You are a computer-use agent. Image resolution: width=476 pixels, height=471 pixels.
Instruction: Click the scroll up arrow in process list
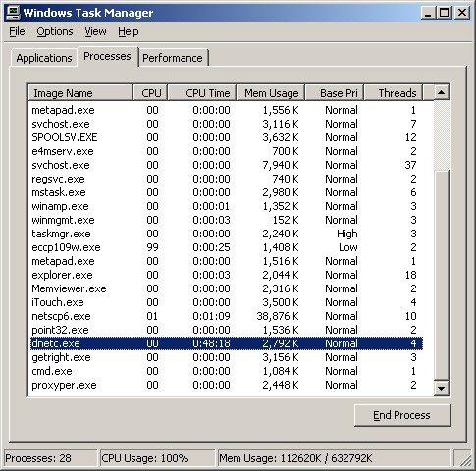click(441, 92)
